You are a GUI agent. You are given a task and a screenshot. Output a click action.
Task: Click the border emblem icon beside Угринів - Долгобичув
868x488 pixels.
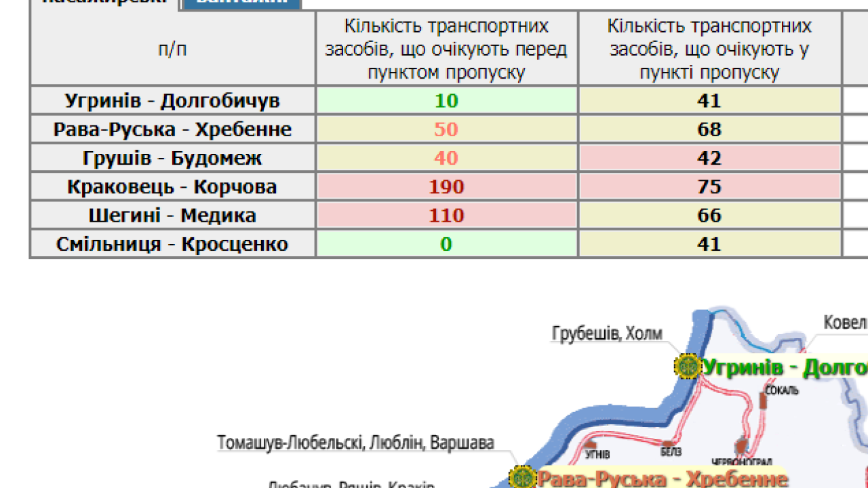(x=688, y=367)
